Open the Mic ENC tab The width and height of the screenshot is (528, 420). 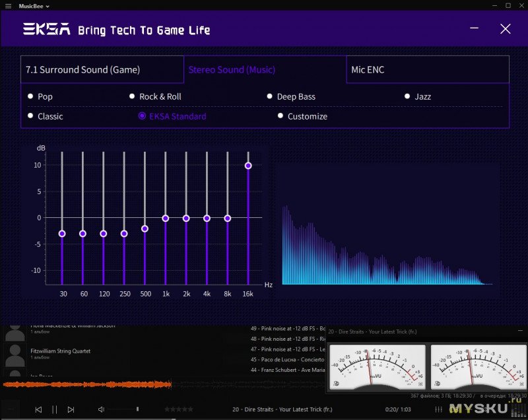427,69
